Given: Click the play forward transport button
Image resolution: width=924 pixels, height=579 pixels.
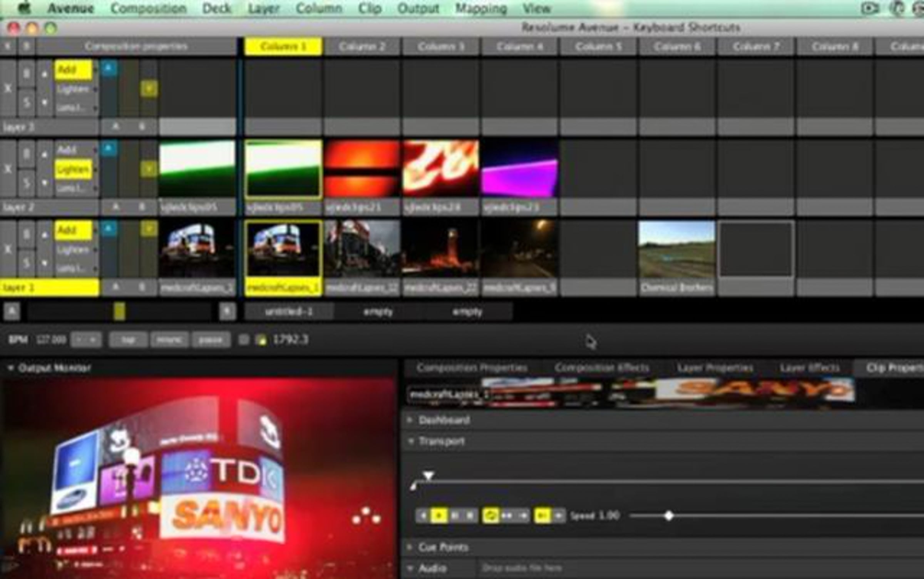Looking at the screenshot, I should coord(438,515).
